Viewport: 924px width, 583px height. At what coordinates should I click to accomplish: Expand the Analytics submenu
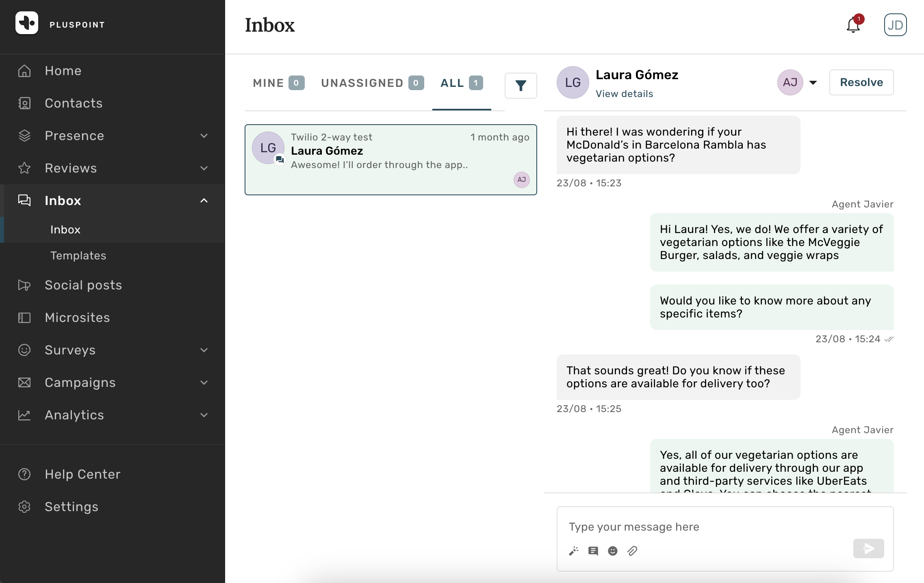point(204,415)
